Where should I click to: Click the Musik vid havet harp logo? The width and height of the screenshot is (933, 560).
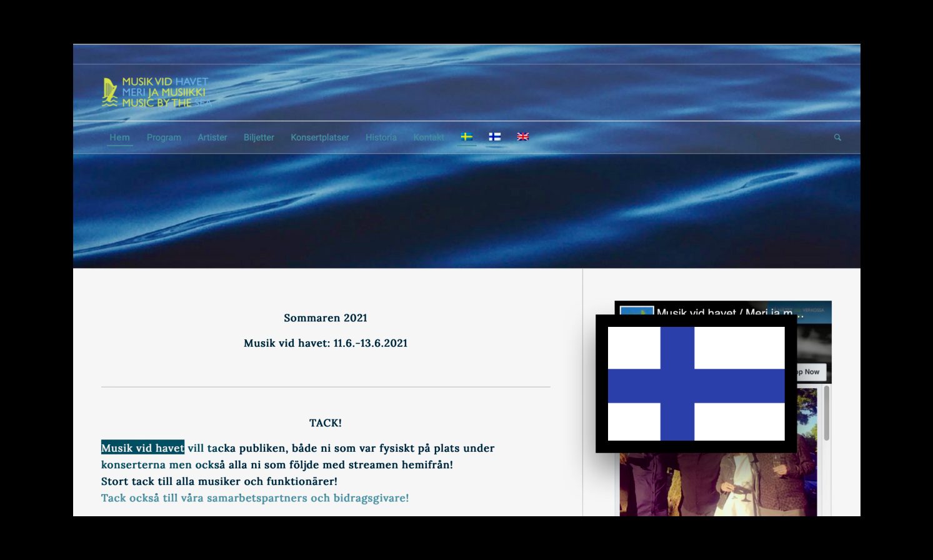click(156, 92)
